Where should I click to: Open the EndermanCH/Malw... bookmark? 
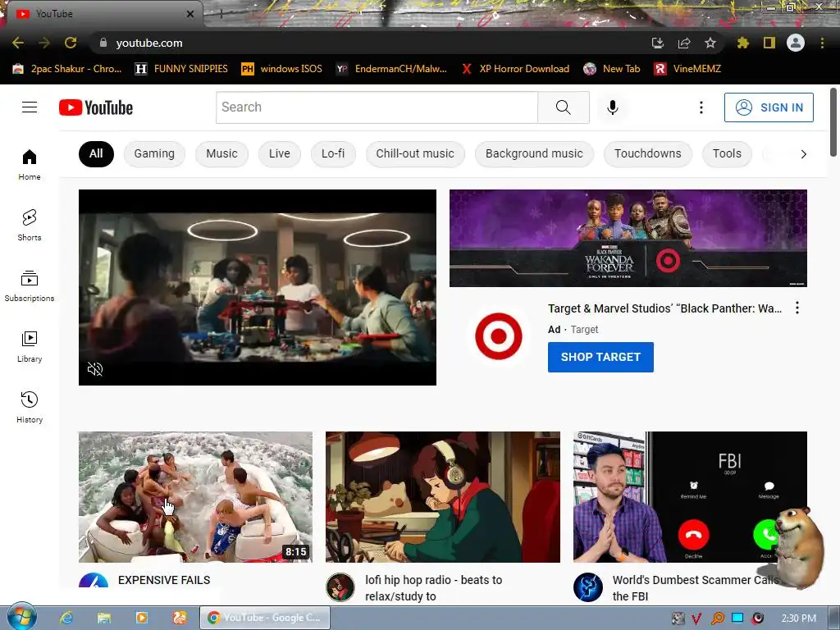click(391, 69)
